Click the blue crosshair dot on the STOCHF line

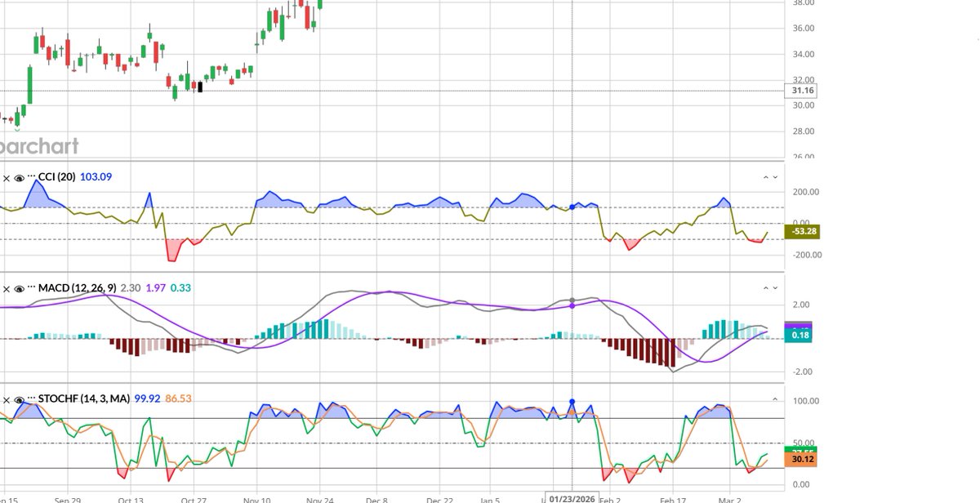pyautogui.click(x=572, y=402)
